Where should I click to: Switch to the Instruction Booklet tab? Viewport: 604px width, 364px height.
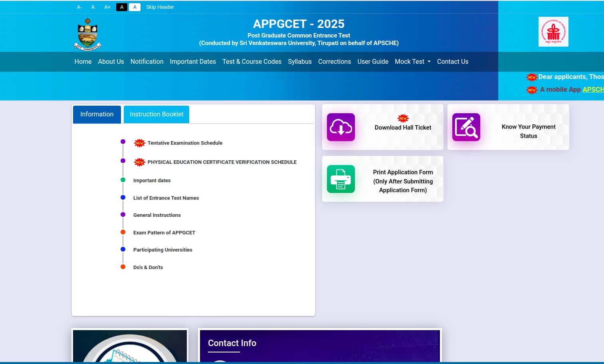pyautogui.click(x=156, y=114)
